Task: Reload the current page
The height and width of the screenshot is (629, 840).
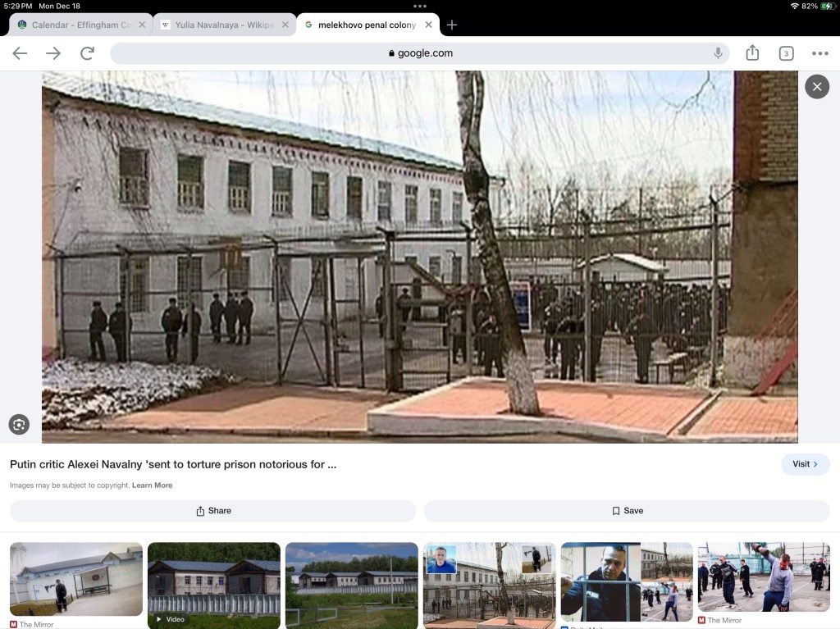Action: (87, 53)
